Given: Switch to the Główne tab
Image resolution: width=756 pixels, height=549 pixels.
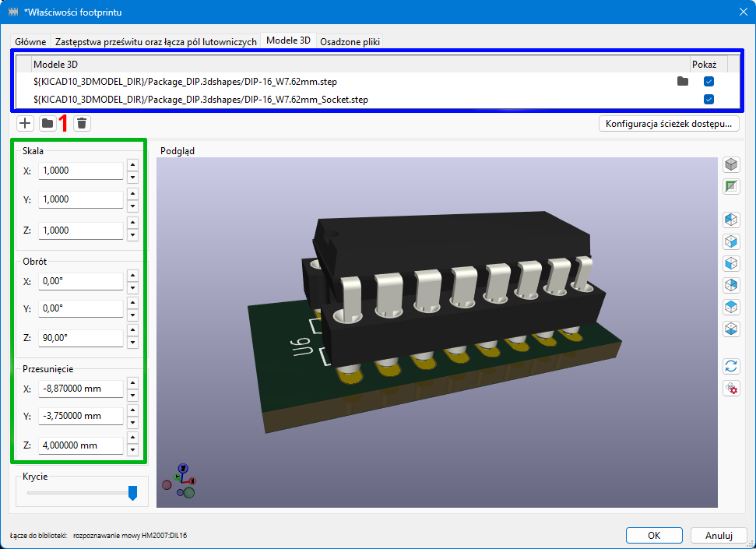Looking at the screenshot, I should coord(30,41).
